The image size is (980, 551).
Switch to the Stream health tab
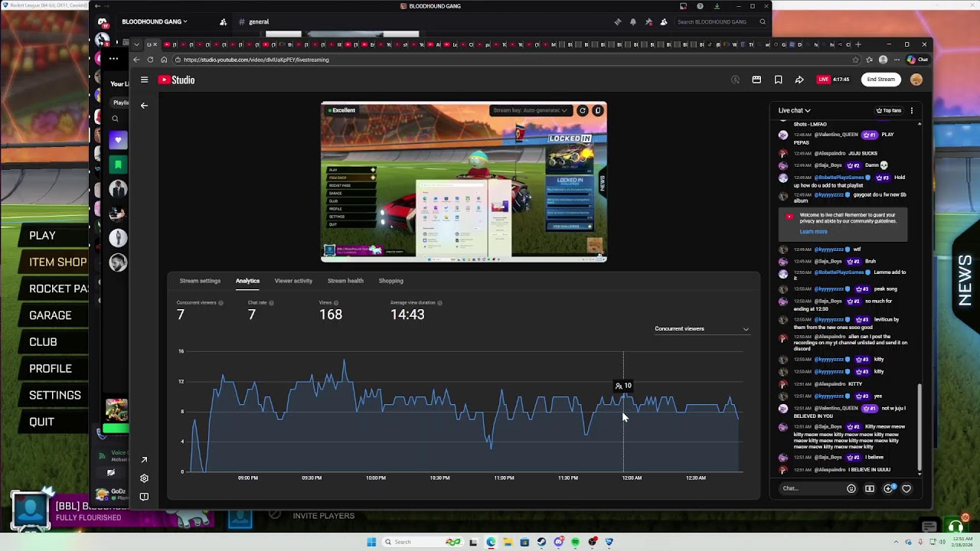(x=345, y=281)
